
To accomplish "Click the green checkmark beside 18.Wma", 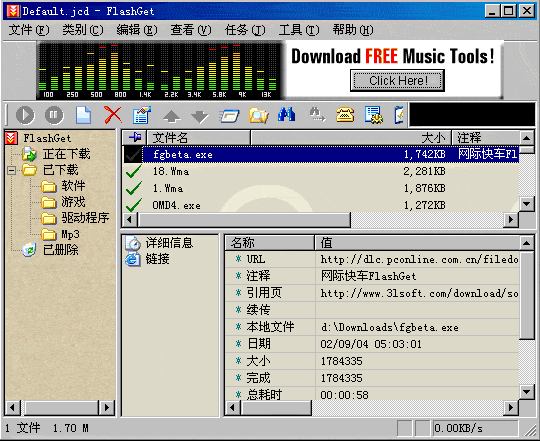I will coord(133,171).
